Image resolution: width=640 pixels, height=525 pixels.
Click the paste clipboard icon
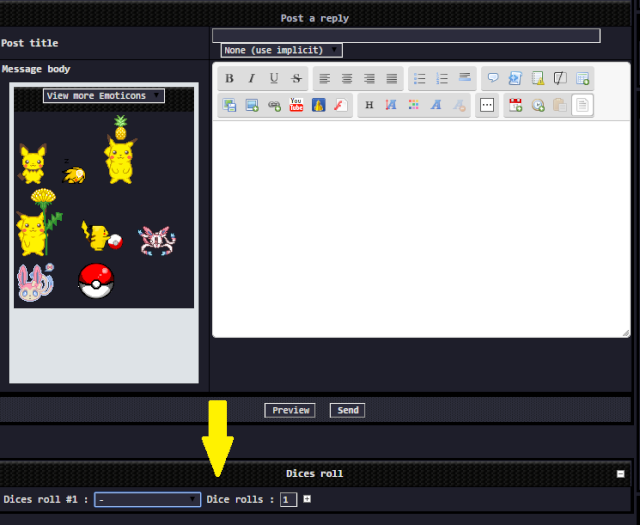[x=560, y=105]
